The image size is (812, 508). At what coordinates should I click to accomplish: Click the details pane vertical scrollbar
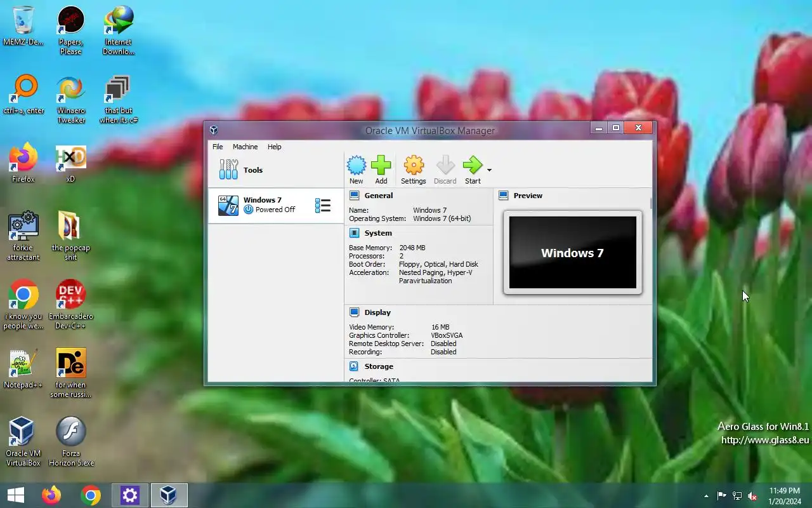coord(651,203)
